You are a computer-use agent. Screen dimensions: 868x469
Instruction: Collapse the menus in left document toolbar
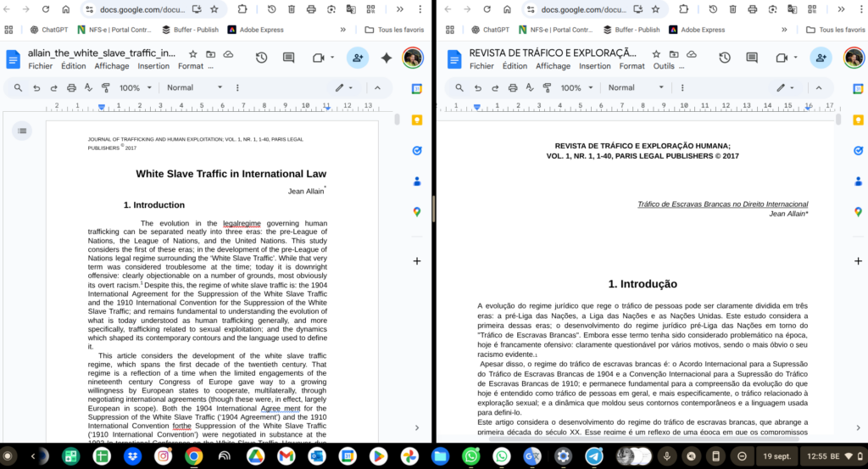coord(377,87)
